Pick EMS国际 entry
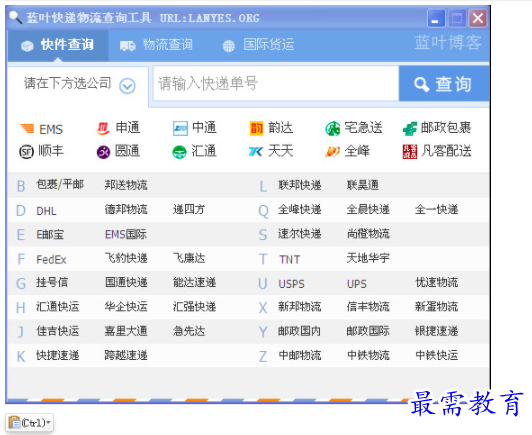The height and width of the screenshot is (435, 532). click(126, 234)
